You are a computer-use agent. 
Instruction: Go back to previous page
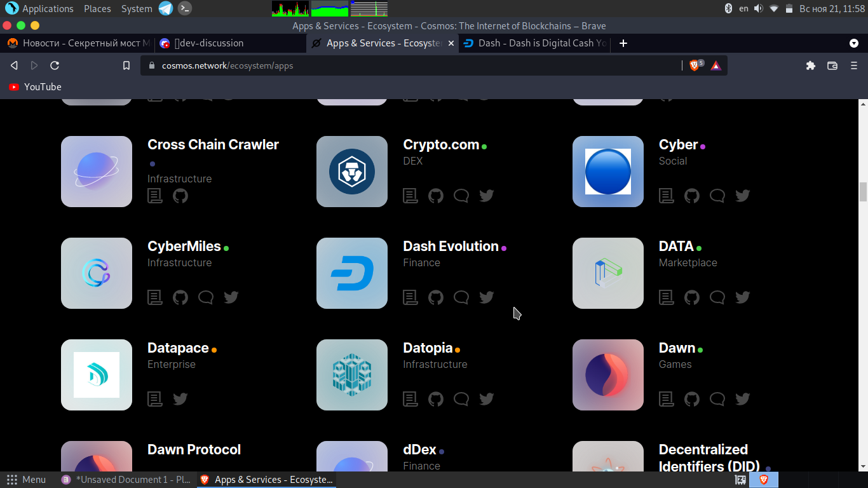(14, 65)
